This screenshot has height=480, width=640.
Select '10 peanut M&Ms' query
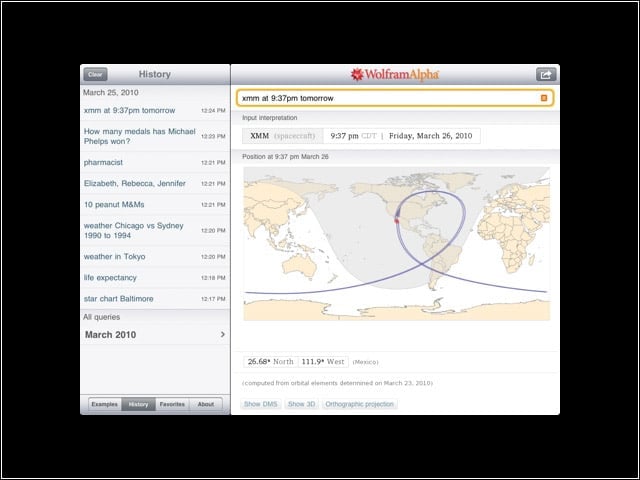click(x=155, y=204)
